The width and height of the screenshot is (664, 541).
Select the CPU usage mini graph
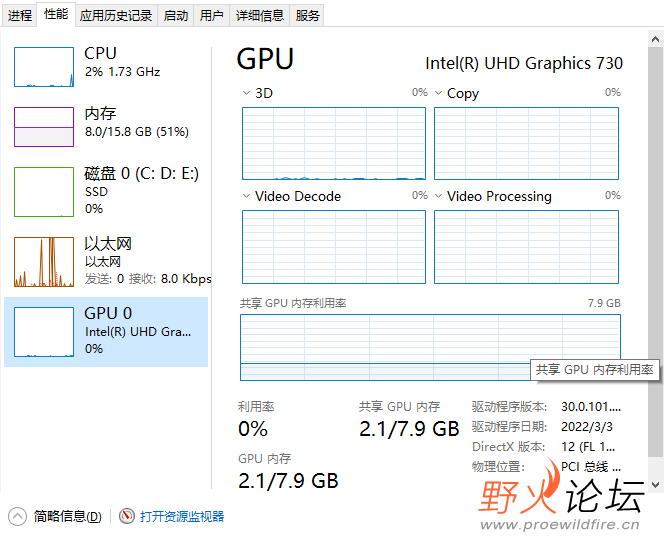pos(44,67)
